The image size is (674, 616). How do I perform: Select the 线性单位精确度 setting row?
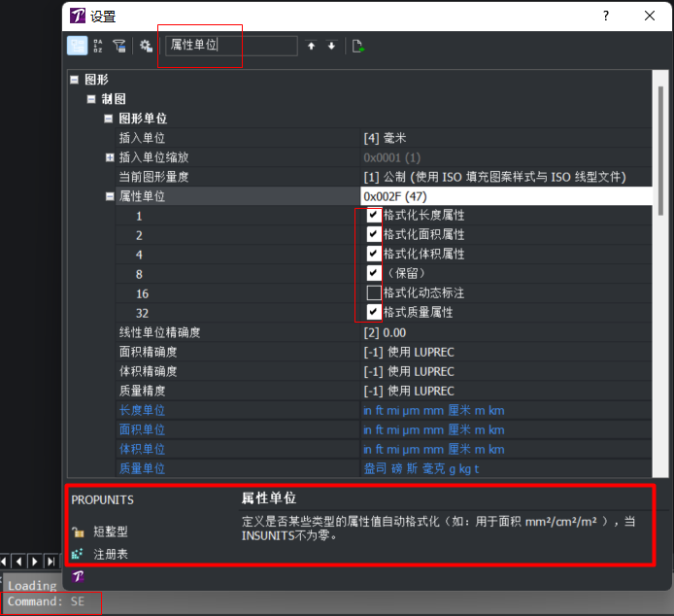coord(159,332)
